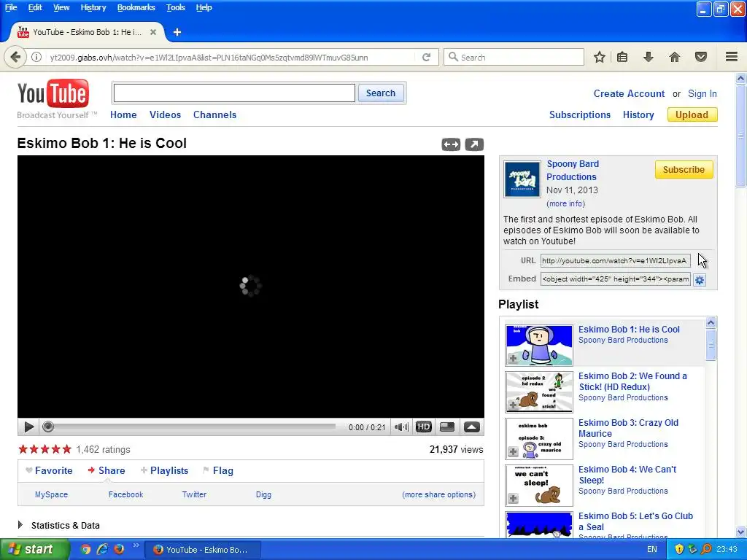This screenshot has width=747, height=560.
Task: Add Eskimo Bob 4 thumbnail to queue
Action: (513, 499)
